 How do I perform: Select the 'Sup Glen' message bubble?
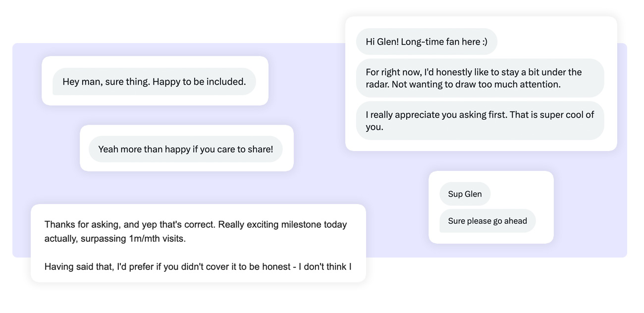(465, 194)
